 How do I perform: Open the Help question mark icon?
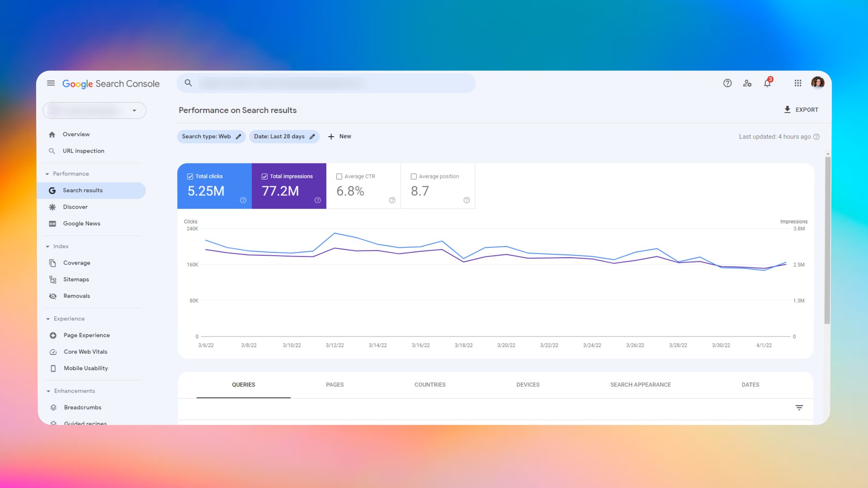(727, 83)
